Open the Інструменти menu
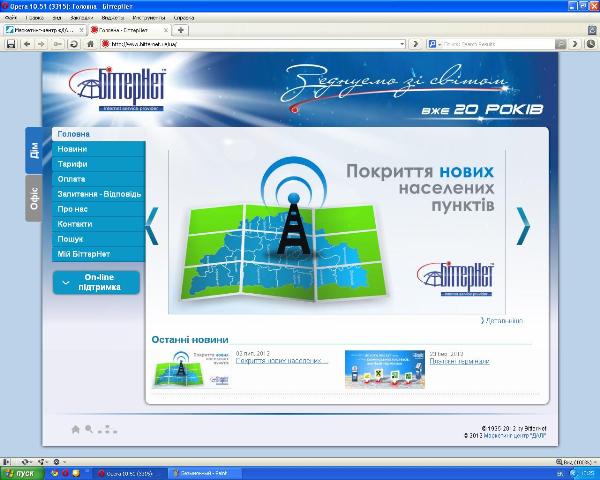 pos(149,18)
